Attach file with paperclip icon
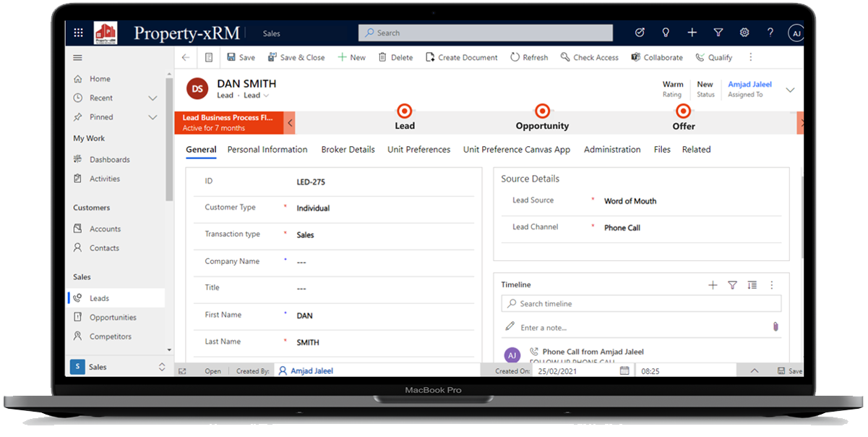The width and height of the screenshot is (868, 437). (x=775, y=326)
